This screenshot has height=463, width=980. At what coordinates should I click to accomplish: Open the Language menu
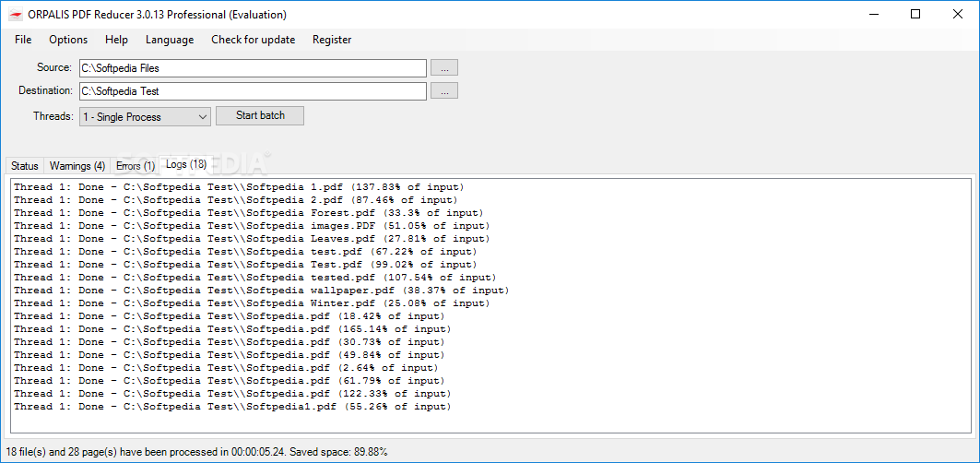(x=170, y=40)
